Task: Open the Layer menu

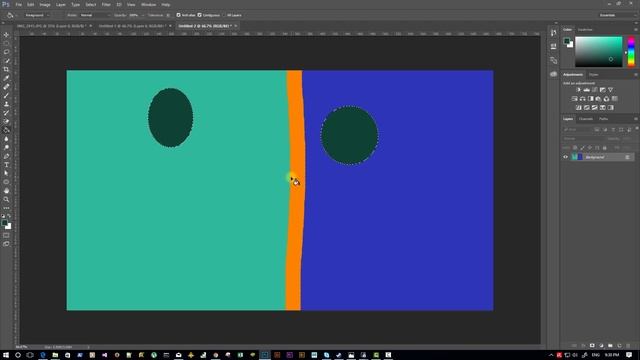Action: [60, 4]
